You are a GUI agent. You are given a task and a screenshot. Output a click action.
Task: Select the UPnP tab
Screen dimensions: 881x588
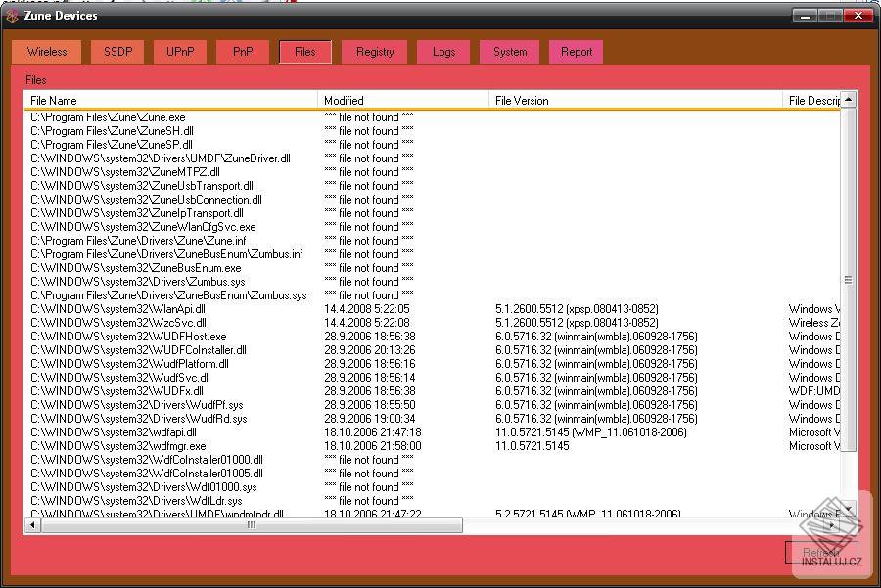[x=180, y=52]
